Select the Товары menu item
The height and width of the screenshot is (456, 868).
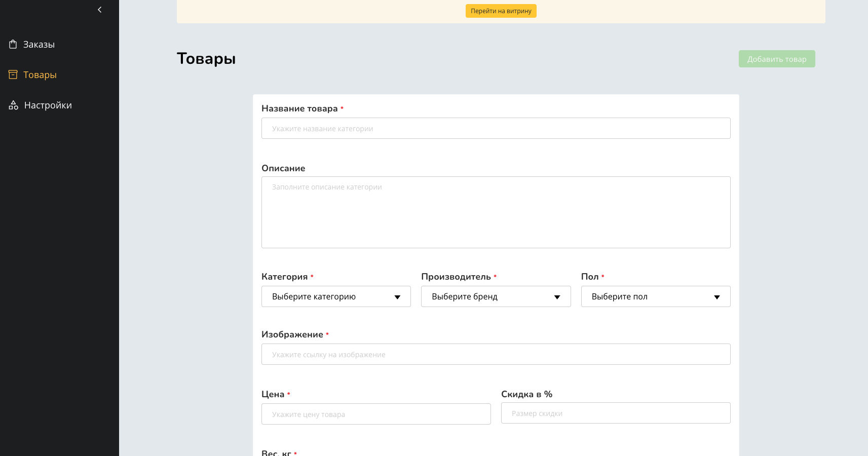click(40, 75)
